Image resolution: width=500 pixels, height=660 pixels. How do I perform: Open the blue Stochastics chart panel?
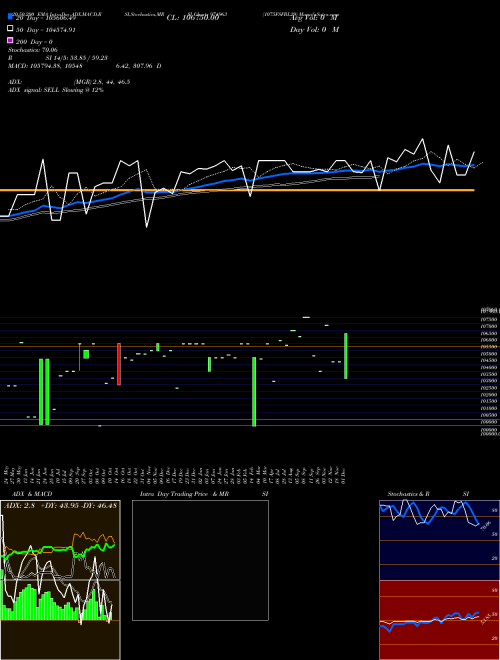tap(439, 540)
